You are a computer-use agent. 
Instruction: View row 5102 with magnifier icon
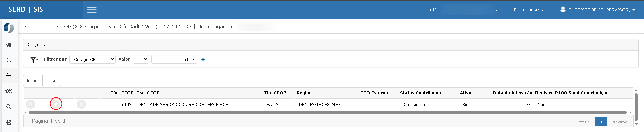(x=31, y=104)
